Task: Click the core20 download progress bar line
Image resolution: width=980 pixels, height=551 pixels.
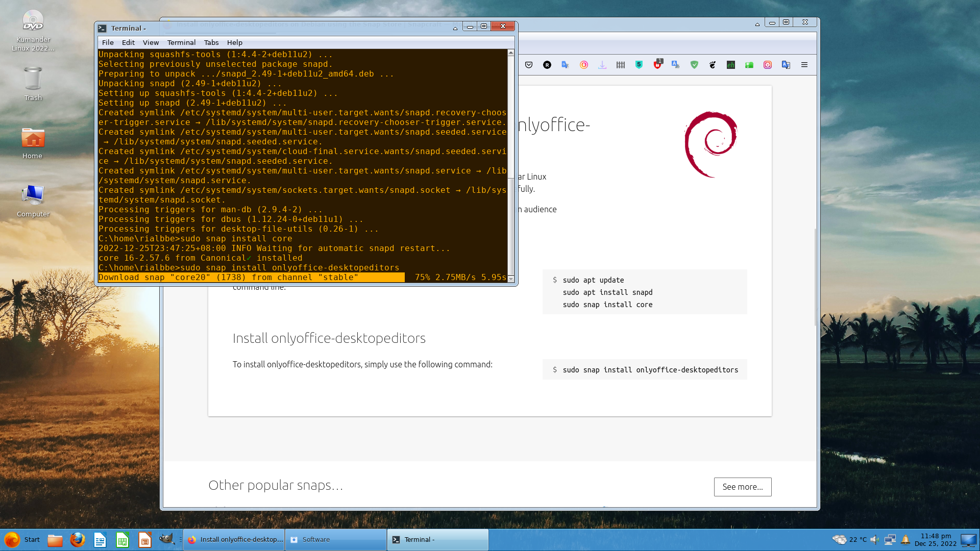Action: 303,278
